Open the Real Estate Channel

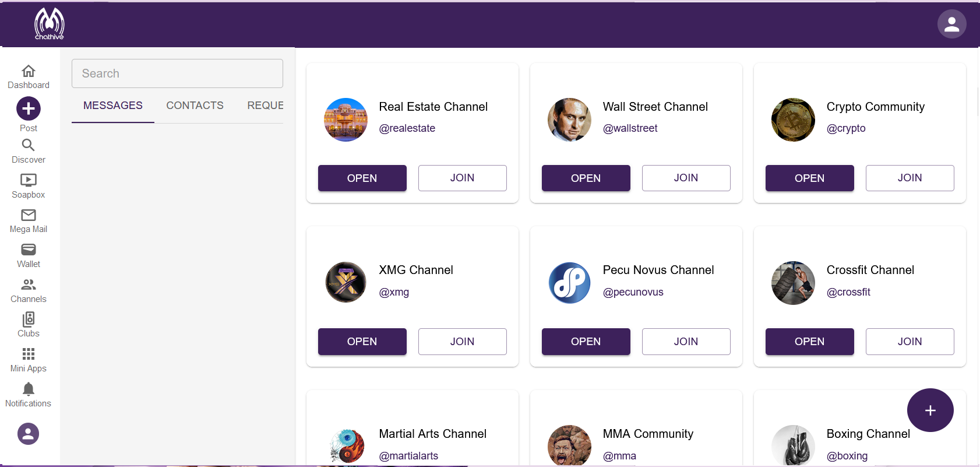pos(362,178)
